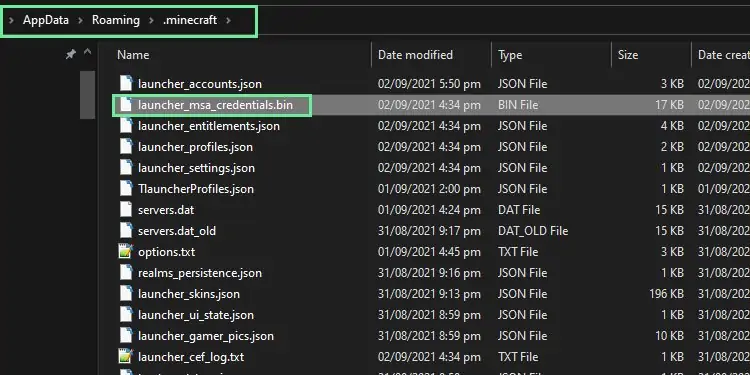This screenshot has height=375, width=750.
Task: Click 01/09/2021 2:00 pm modified date
Action: pyautogui.click(x=429, y=189)
